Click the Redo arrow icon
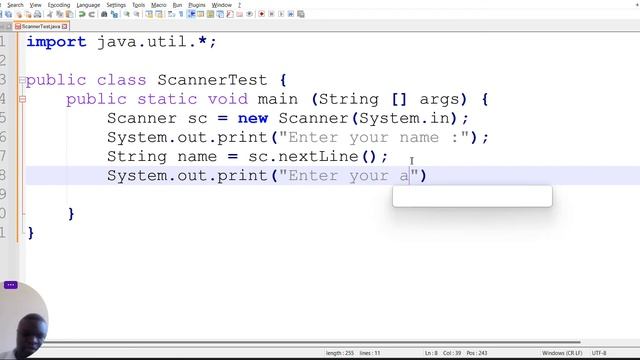Image resolution: width=640 pixels, height=360 pixels. point(92,14)
